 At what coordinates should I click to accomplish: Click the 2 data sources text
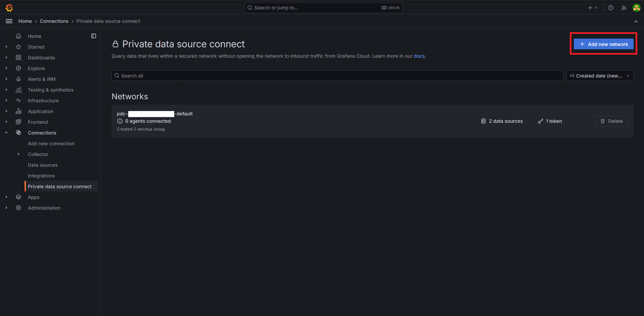pyautogui.click(x=506, y=121)
